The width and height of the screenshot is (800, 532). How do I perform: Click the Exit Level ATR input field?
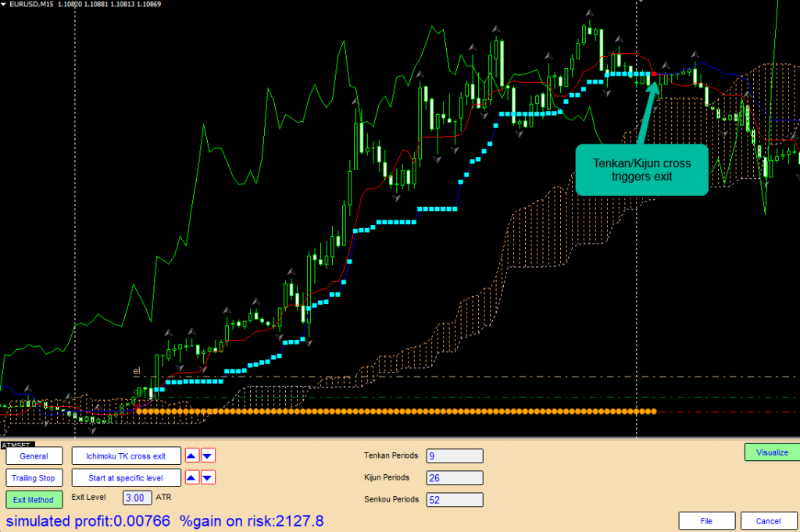[137, 498]
